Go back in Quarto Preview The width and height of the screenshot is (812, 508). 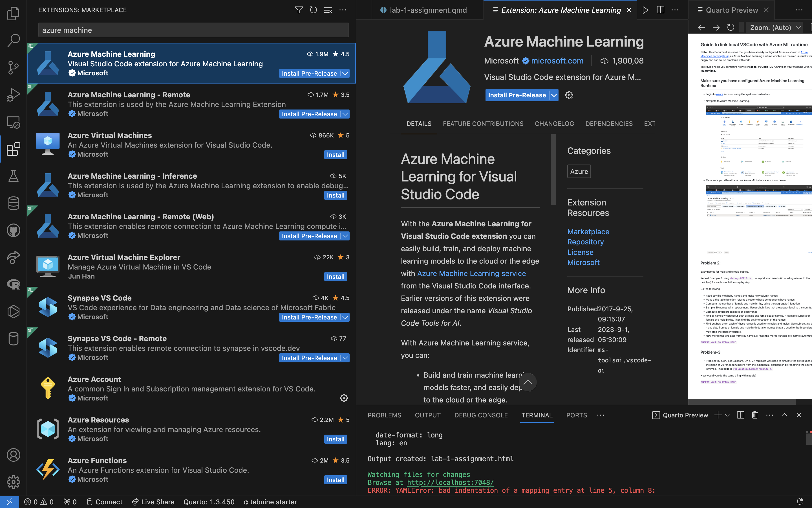tap(701, 28)
